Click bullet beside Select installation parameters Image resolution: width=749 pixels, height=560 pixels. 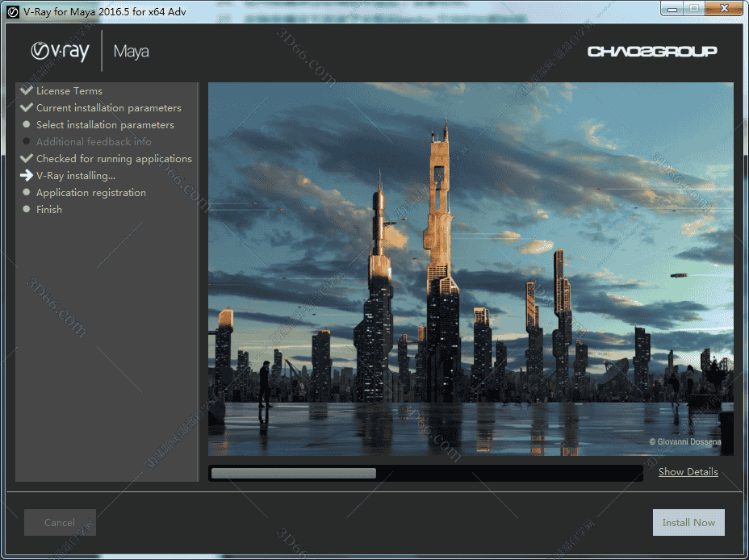point(27,124)
